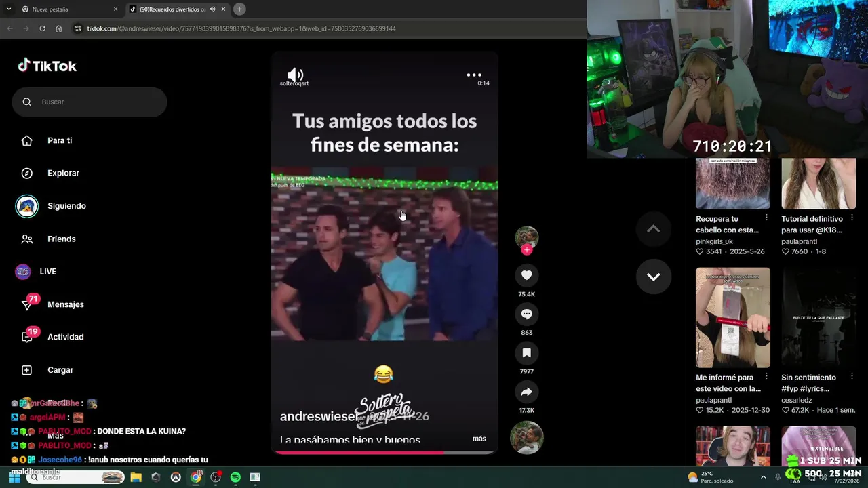Open the three-dots video options menu
Screen dimensions: 868x488
[x=474, y=75]
